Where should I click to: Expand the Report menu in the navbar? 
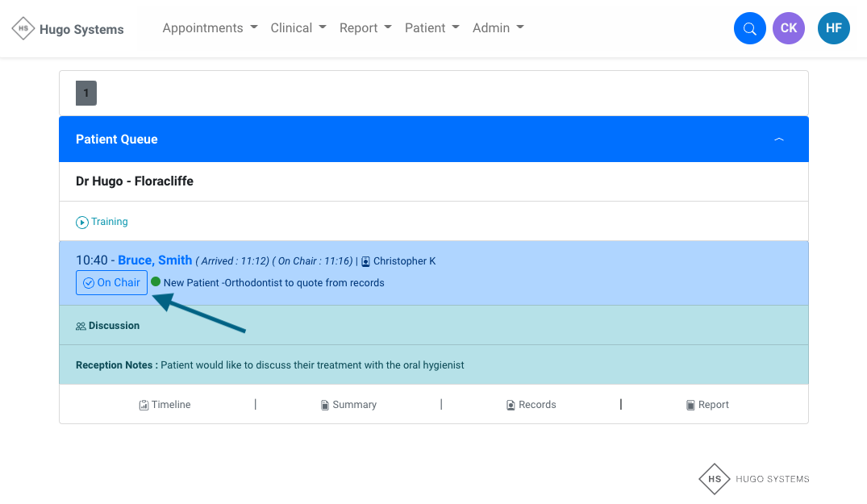click(365, 28)
